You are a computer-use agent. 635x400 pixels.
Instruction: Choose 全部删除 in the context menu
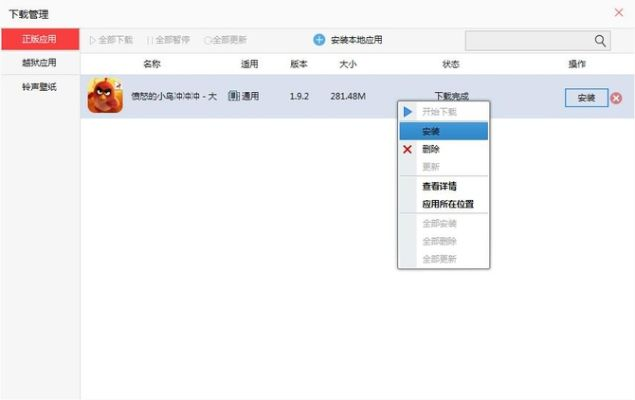(444, 241)
